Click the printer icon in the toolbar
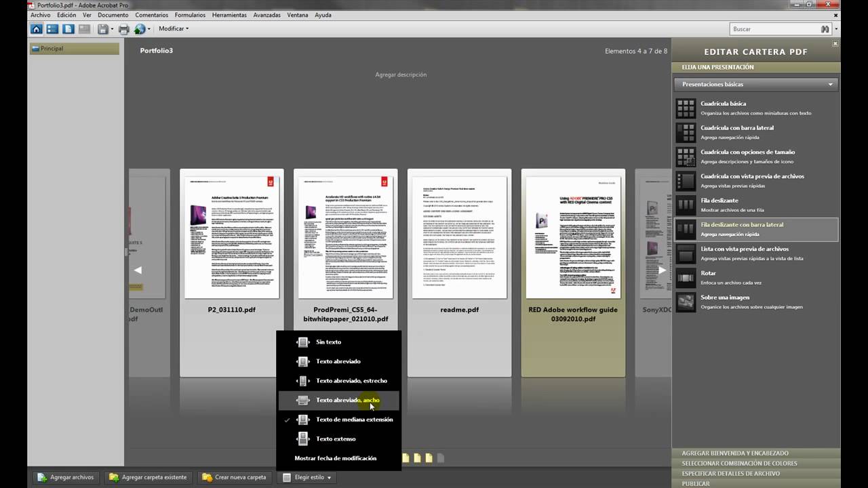Image resolution: width=868 pixels, height=488 pixels. [x=123, y=29]
